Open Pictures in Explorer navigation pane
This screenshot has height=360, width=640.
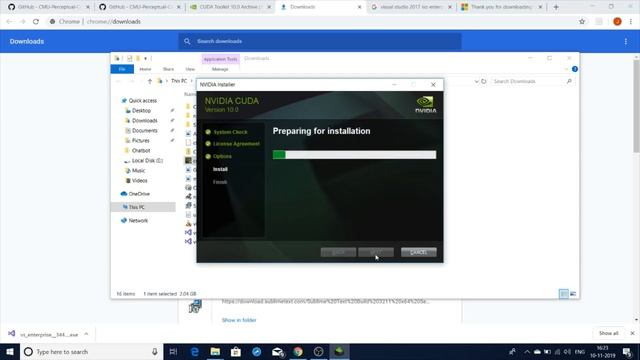140,140
